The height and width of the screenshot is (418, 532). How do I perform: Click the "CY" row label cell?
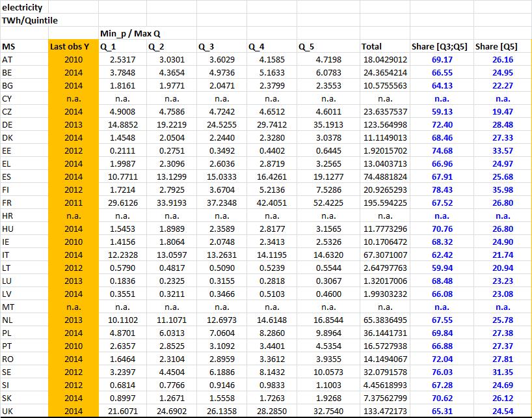tap(8, 98)
